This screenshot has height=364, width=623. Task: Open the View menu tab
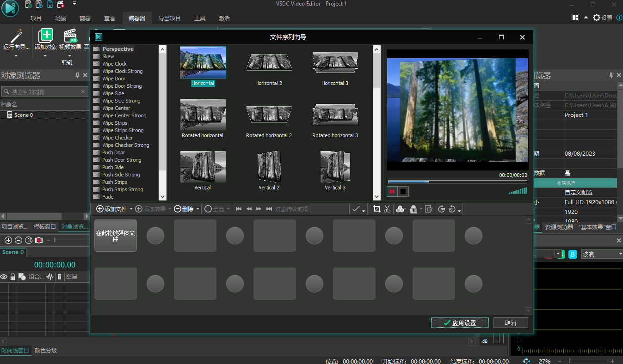pos(110,18)
